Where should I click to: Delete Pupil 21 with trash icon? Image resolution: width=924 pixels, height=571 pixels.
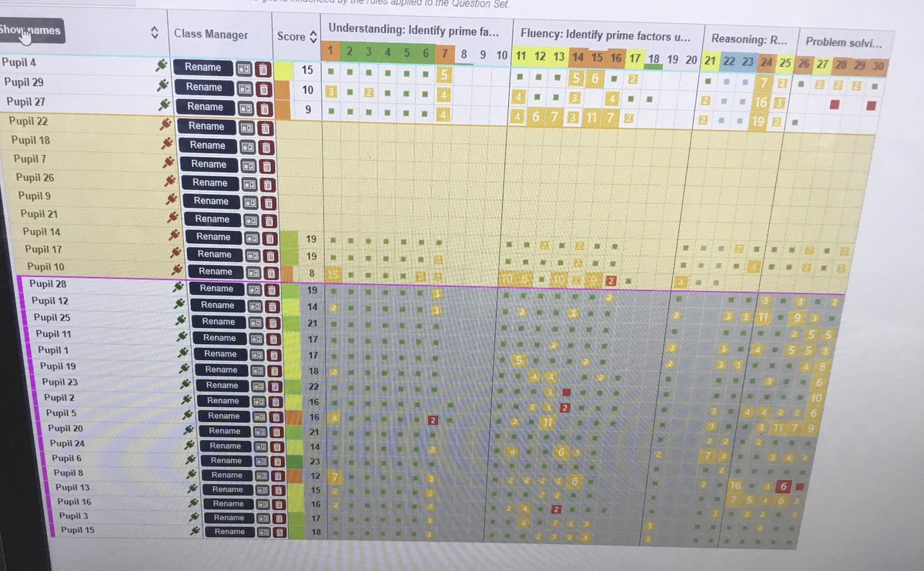(x=269, y=219)
